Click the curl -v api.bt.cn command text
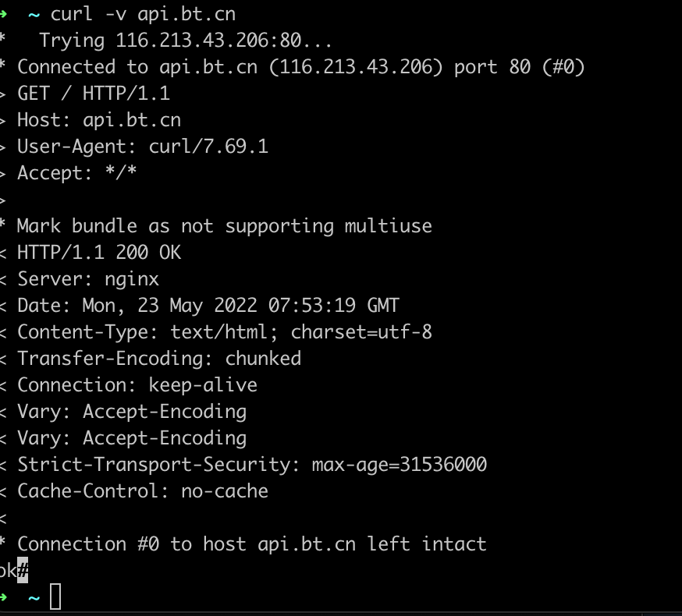 point(143,14)
